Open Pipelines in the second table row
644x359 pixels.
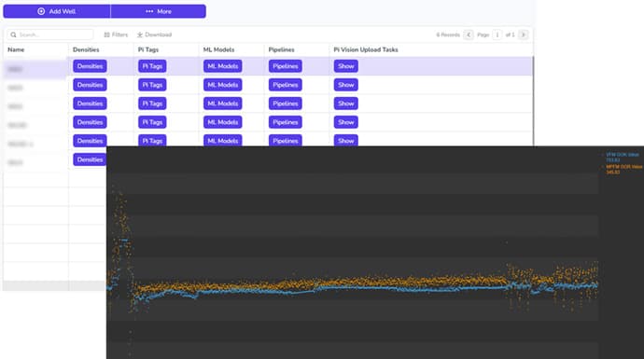pyautogui.click(x=286, y=85)
